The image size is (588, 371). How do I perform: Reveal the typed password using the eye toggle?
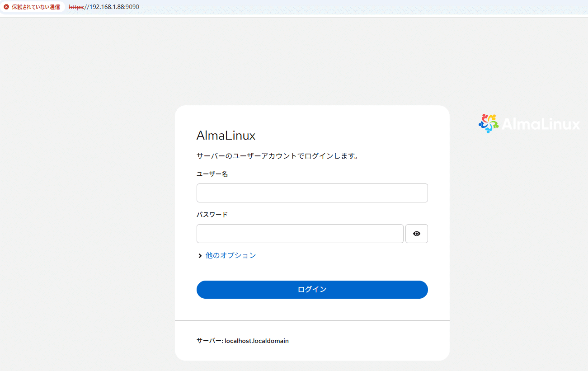416,234
